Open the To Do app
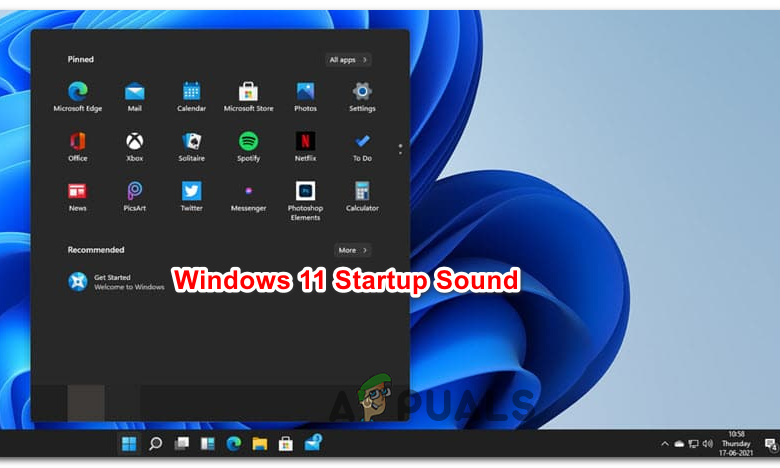 click(x=362, y=147)
